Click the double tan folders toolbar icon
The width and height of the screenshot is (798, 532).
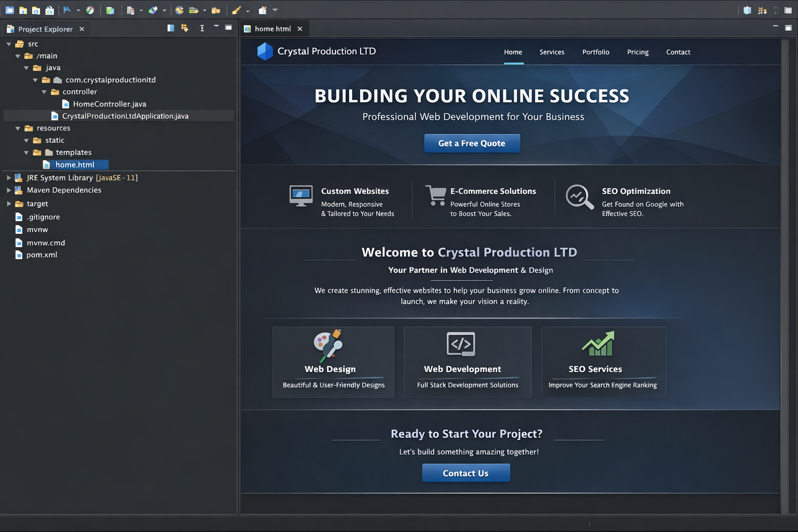[216, 10]
